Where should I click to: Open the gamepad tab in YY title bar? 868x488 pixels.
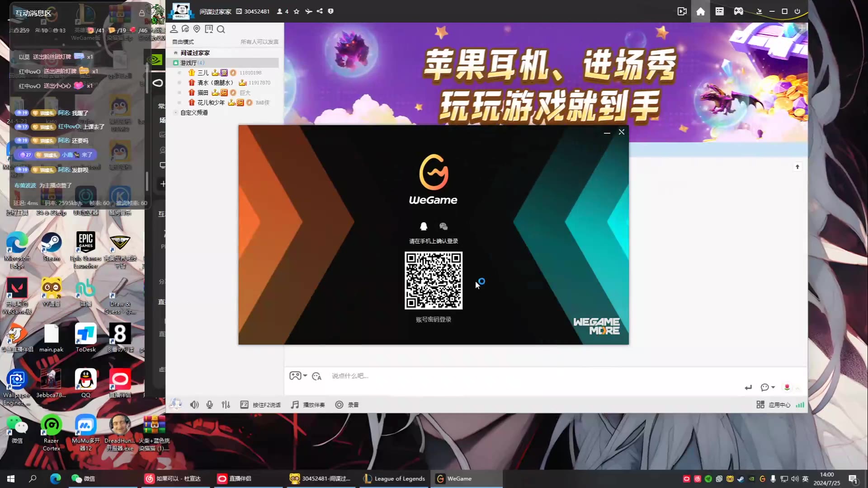tap(738, 11)
